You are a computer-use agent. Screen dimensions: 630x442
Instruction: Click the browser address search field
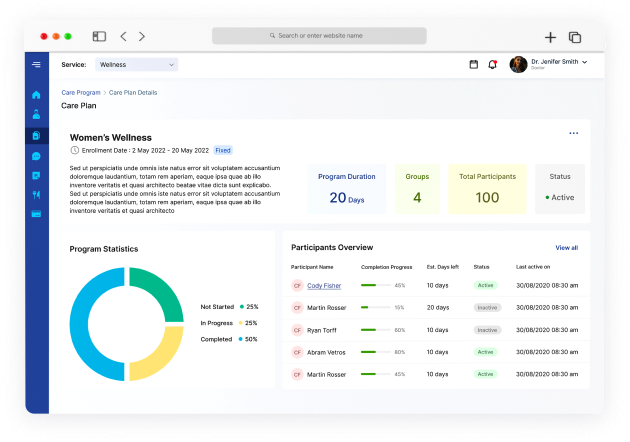pos(319,36)
